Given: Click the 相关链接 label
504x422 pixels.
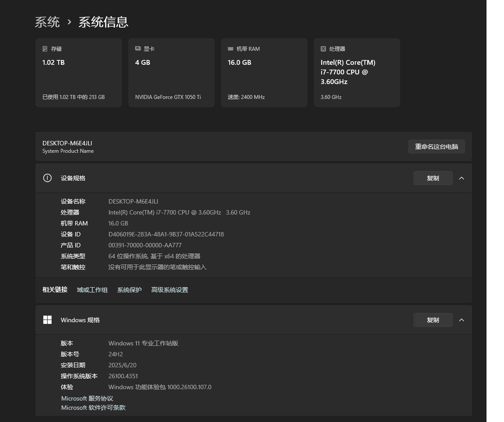Looking at the screenshot, I should (55, 290).
